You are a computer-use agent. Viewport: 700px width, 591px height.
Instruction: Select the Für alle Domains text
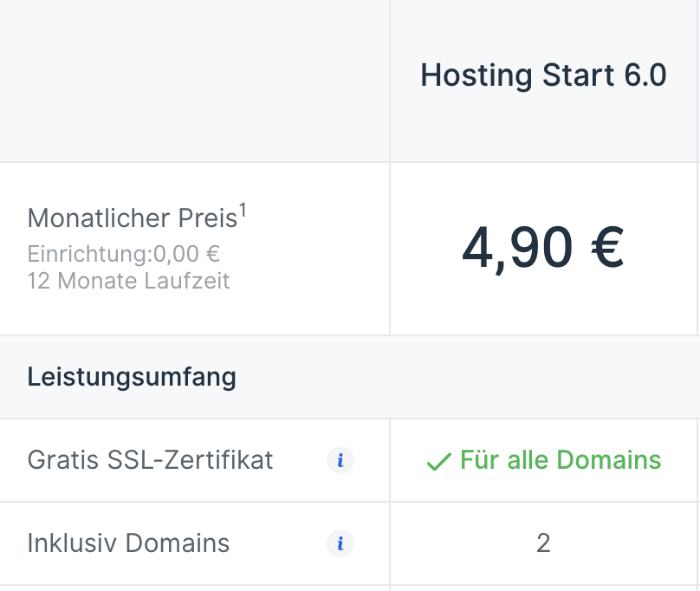(560, 460)
